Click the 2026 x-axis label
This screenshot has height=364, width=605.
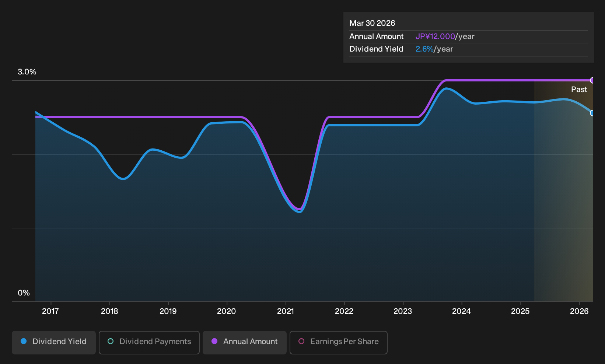coord(579,311)
